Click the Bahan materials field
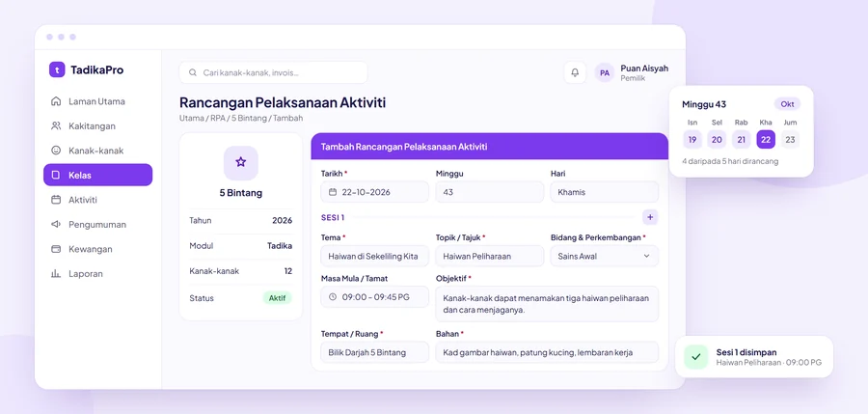The width and height of the screenshot is (868, 414). tap(547, 352)
